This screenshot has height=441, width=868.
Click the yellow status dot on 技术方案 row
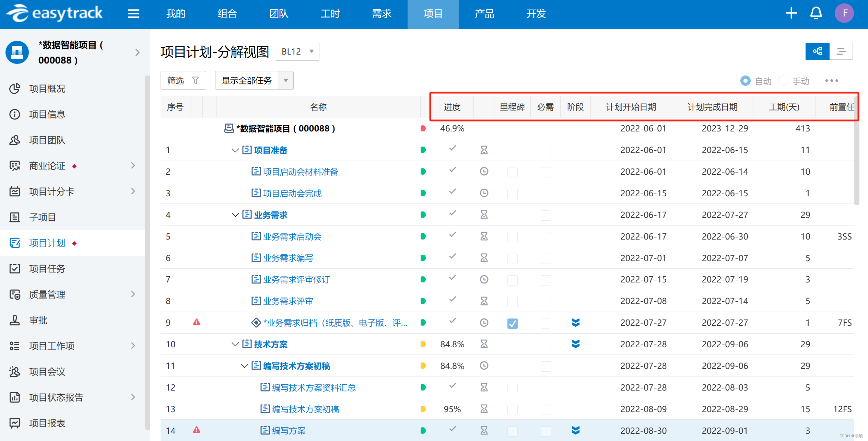click(x=423, y=344)
